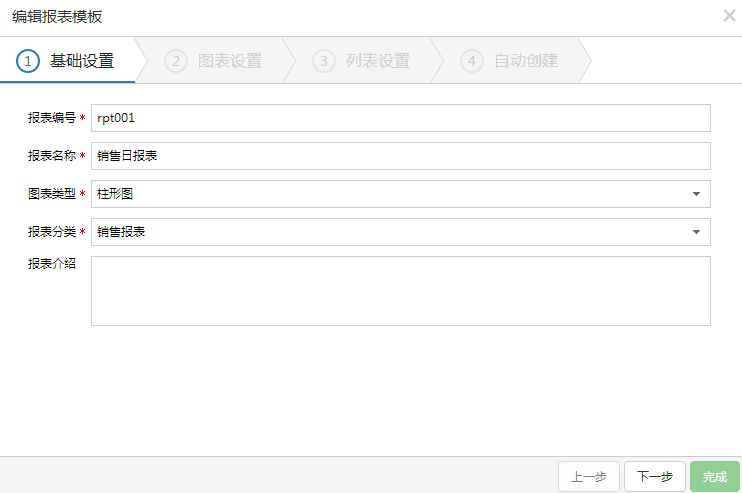Close the 编辑报表模板 dialog
The image size is (742, 493).
(729, 16)
